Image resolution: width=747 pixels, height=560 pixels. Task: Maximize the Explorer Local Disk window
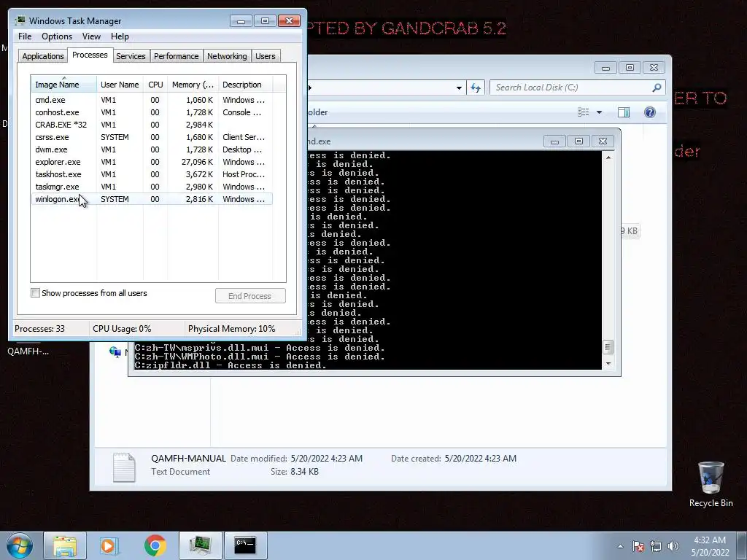click(x=630, y=68)
